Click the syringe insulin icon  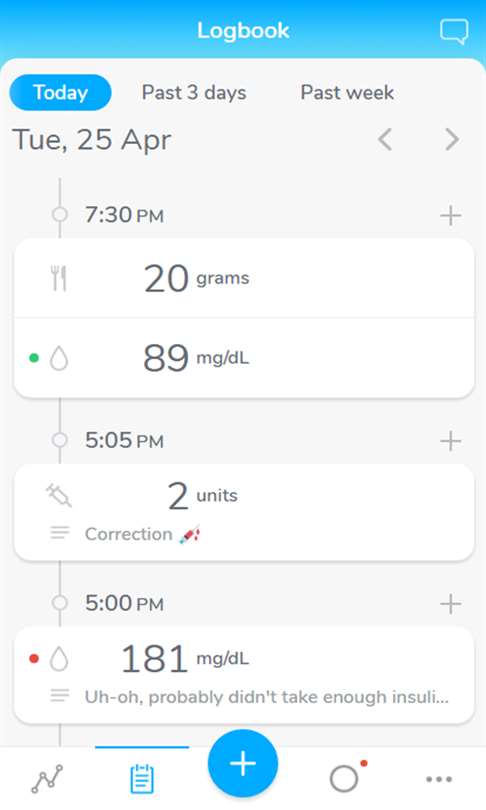point(58,495)
